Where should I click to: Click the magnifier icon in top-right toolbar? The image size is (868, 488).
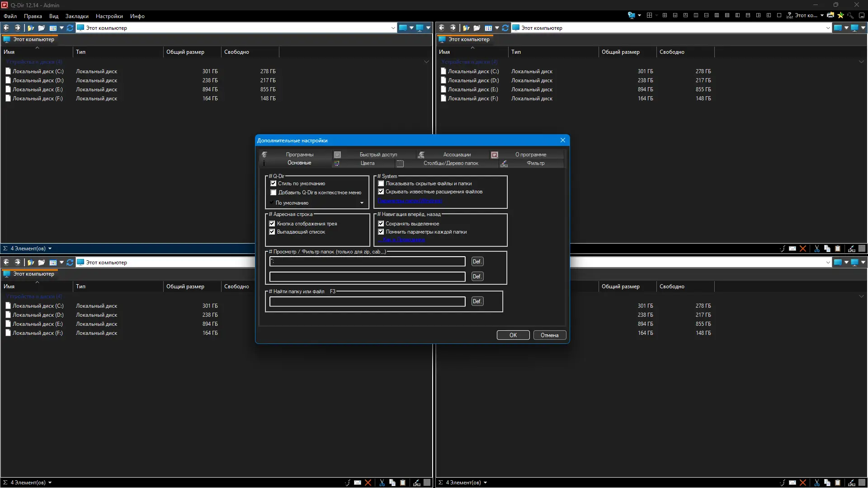[x=851, y=15]
